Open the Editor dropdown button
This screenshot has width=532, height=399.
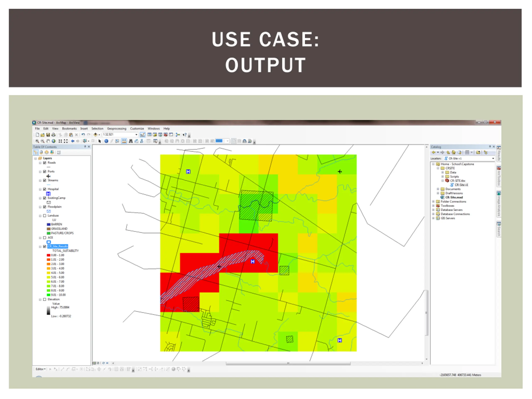[x=40, y=369]
